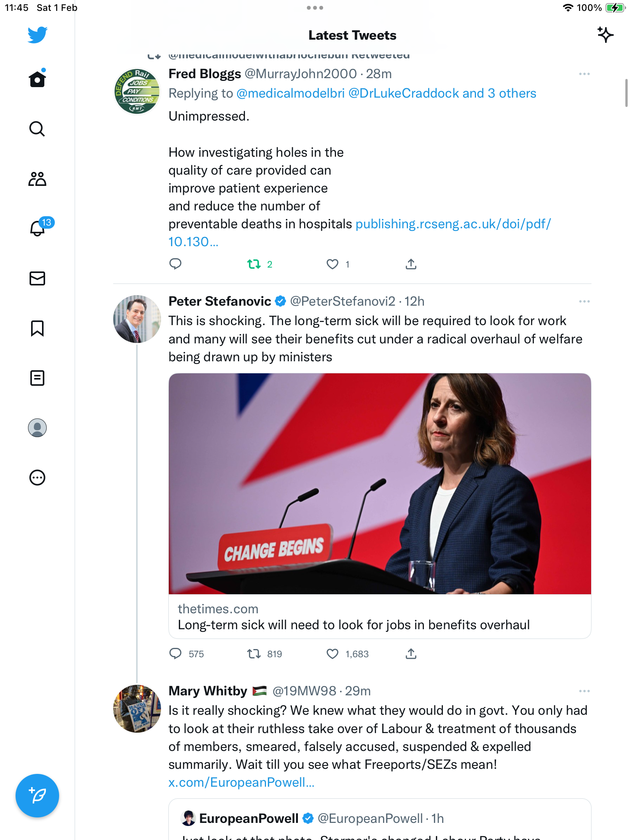Tap the compose new tweet button

37,796
